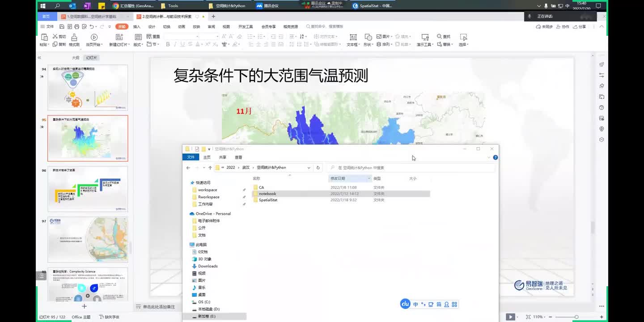This screenshot has height=322, width=644.
Task: Collapse the slide panel with double-arrow
Action: click(39, 58)
